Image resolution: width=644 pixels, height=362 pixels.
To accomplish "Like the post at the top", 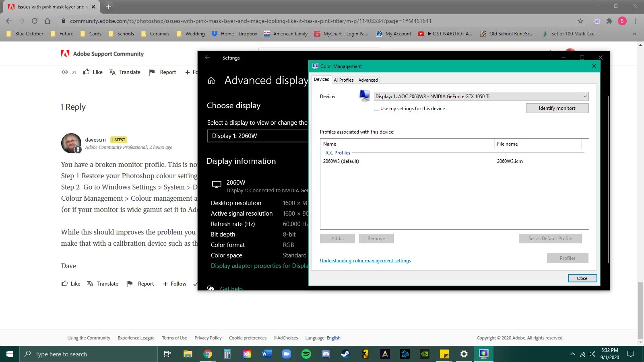I will (x=93, y=72).
